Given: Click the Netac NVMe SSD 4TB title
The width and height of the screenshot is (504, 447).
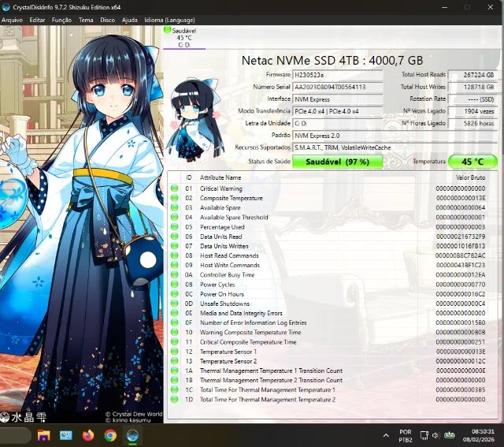Looking at the screenshot, I should (332, 61).
